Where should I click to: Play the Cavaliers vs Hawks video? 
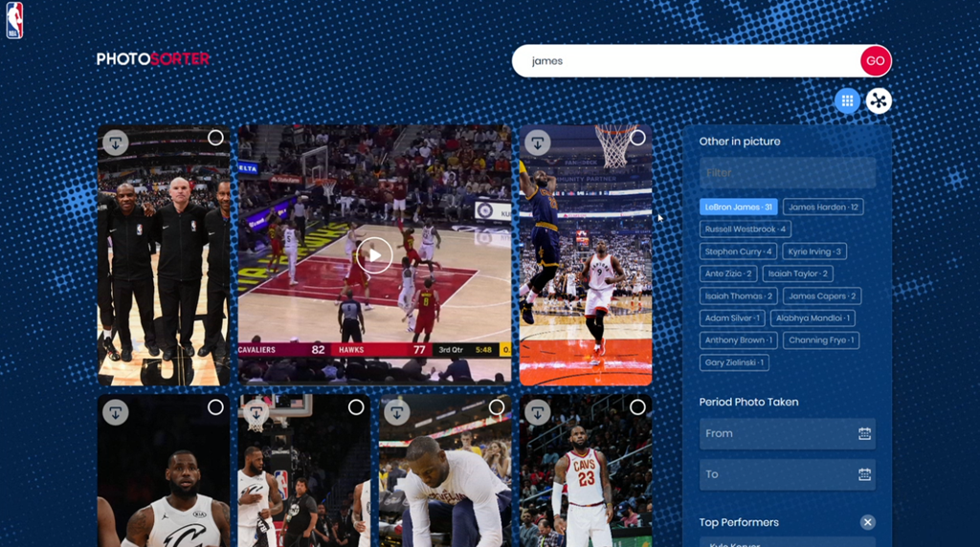[374, 255]
